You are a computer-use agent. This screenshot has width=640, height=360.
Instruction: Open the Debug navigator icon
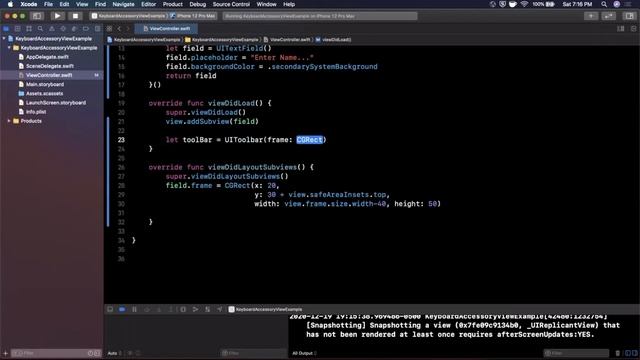point(74,29)
